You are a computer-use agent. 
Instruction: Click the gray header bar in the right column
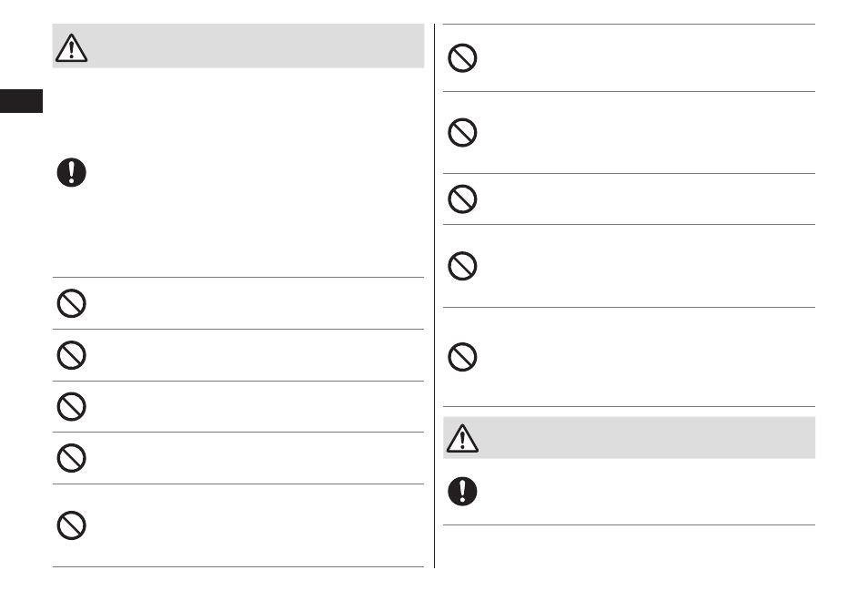629,438
